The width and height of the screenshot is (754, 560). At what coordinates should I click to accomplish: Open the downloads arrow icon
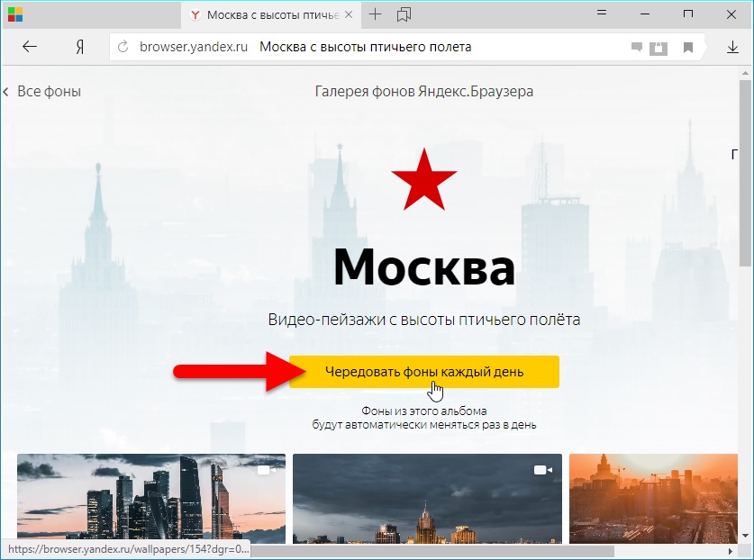[732, 47]
